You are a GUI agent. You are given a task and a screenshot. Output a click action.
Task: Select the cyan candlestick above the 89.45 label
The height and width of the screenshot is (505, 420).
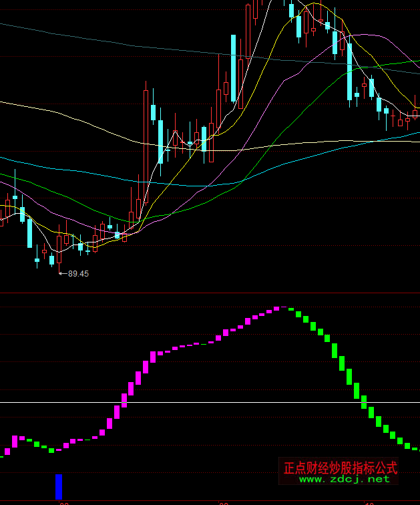point(51,260)
